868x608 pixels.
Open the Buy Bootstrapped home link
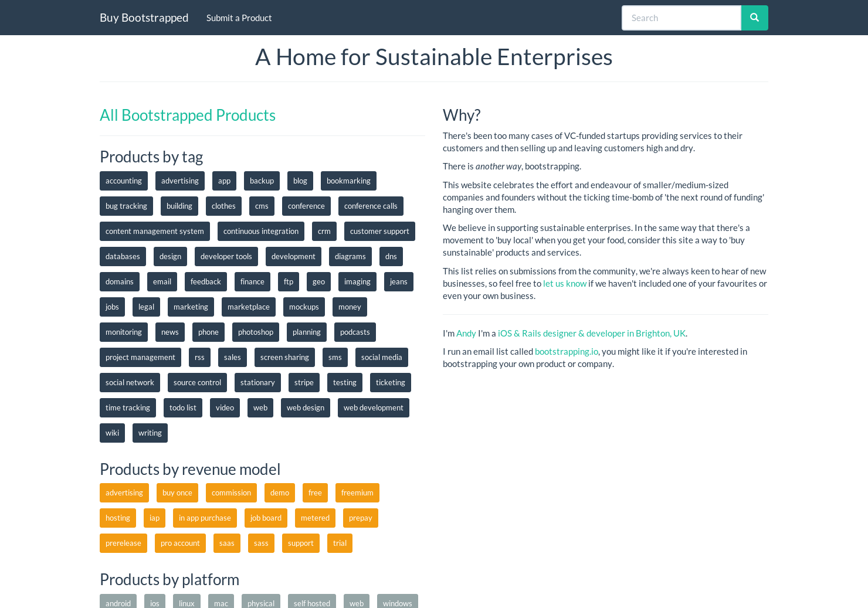coord(144,18)
